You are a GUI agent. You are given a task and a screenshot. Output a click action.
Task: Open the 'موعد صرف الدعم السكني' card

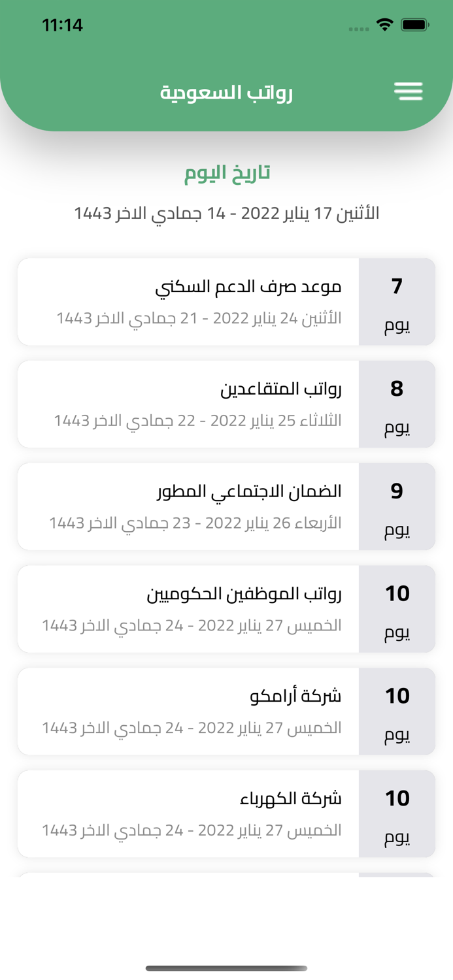tap(196, 301)
